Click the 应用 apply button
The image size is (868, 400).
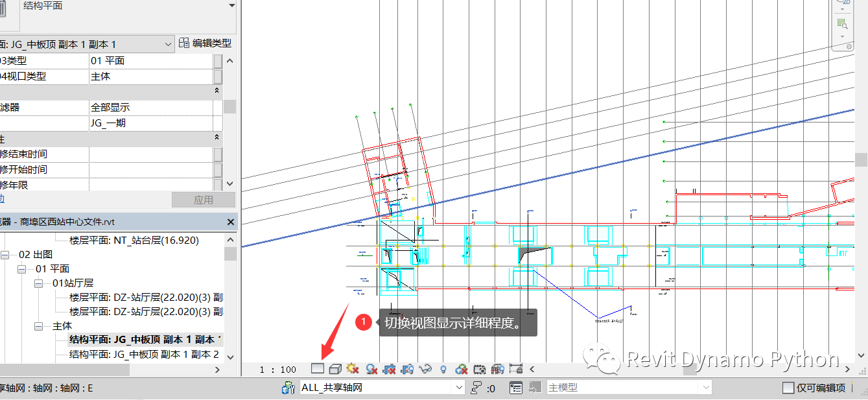(204, 200)
